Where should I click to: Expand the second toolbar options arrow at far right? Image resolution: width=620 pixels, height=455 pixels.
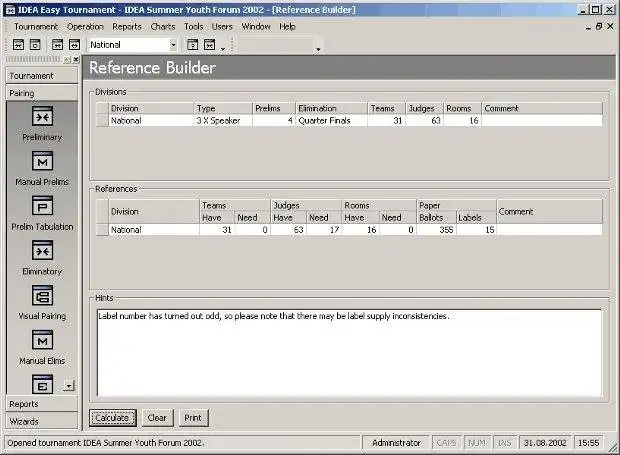coord(318,49)
